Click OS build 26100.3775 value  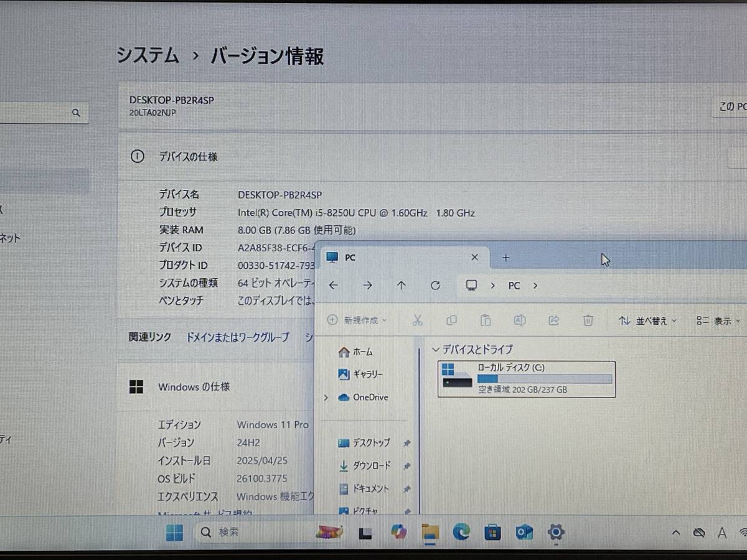click(262, 478)
